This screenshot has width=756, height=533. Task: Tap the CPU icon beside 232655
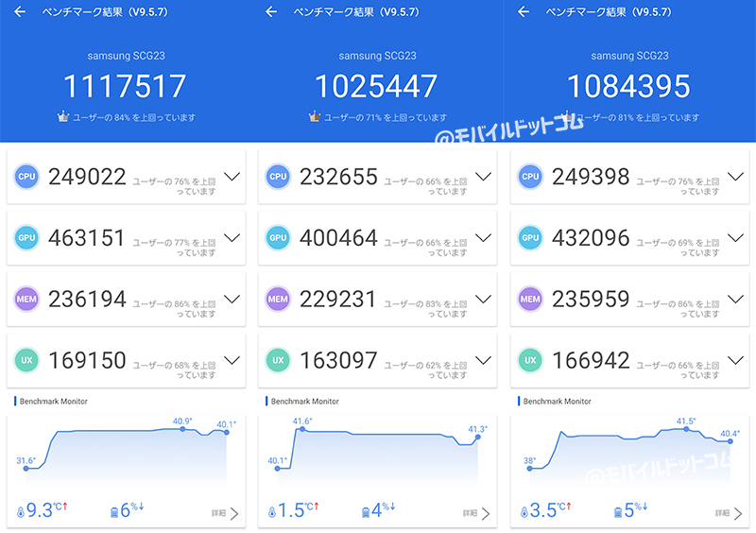(x=278, y=177)
